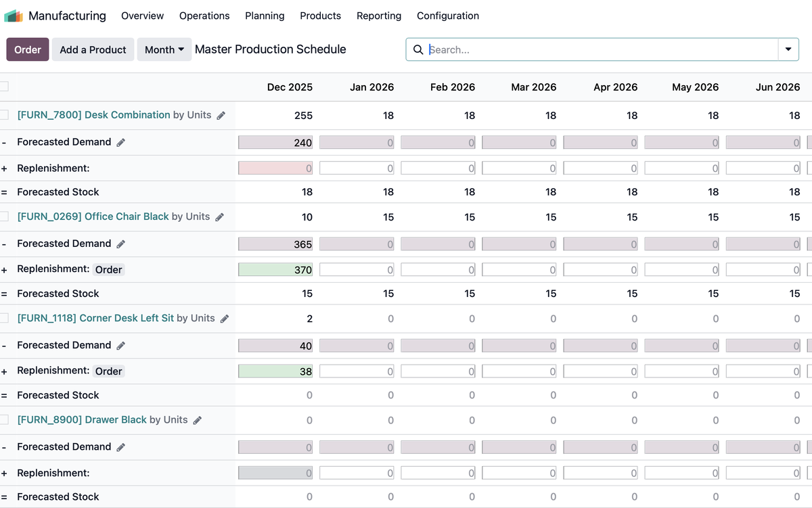
Task: Open the Reporting menu
Action: pos(379,16)
